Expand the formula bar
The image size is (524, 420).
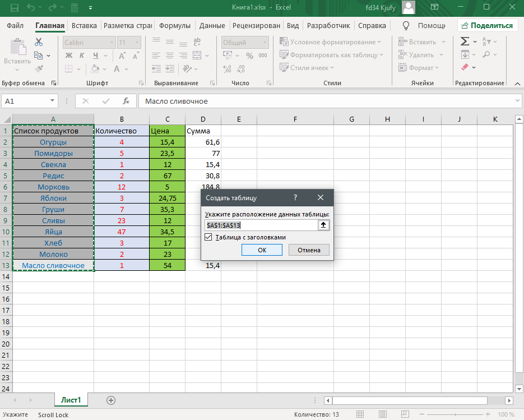(517, 101)
